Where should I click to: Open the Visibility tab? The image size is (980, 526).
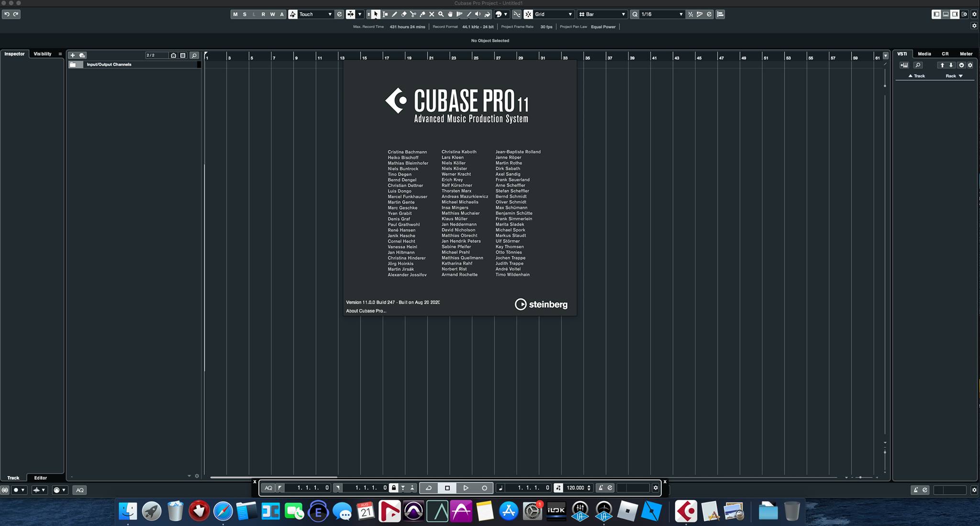point(43,54)
